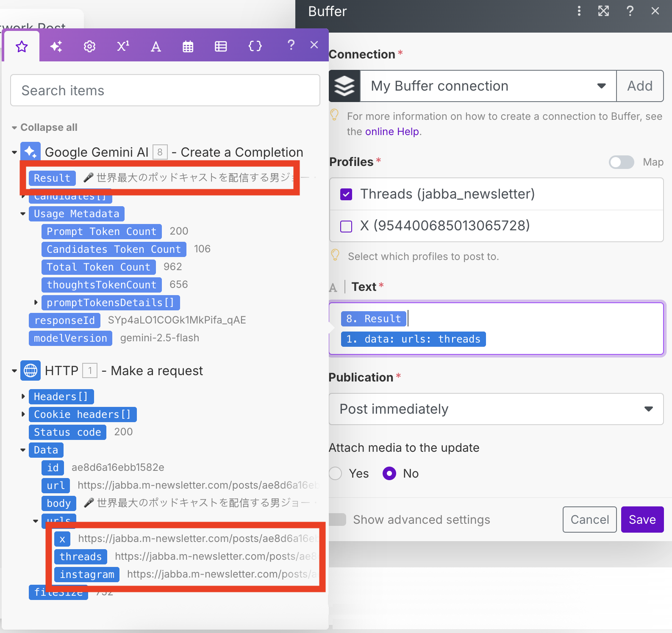
Task: Select the id pill under Data
Action: (x=53, y=468)
